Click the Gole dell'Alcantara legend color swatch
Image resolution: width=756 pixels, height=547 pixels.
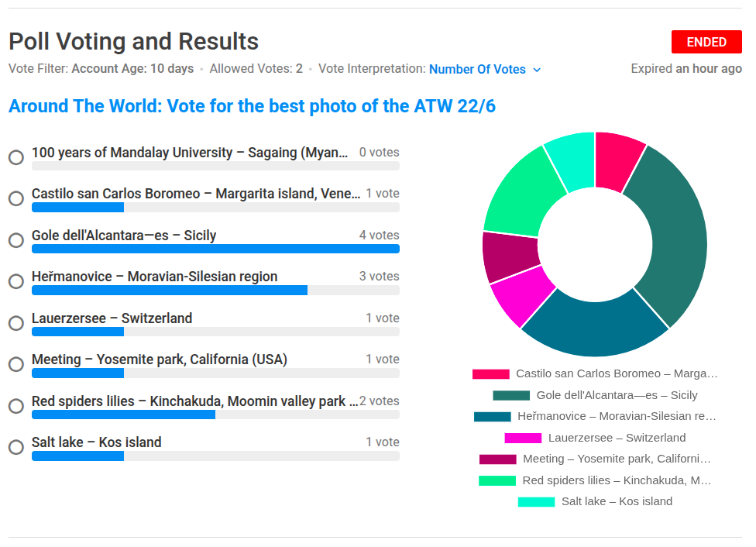[511, 395]
